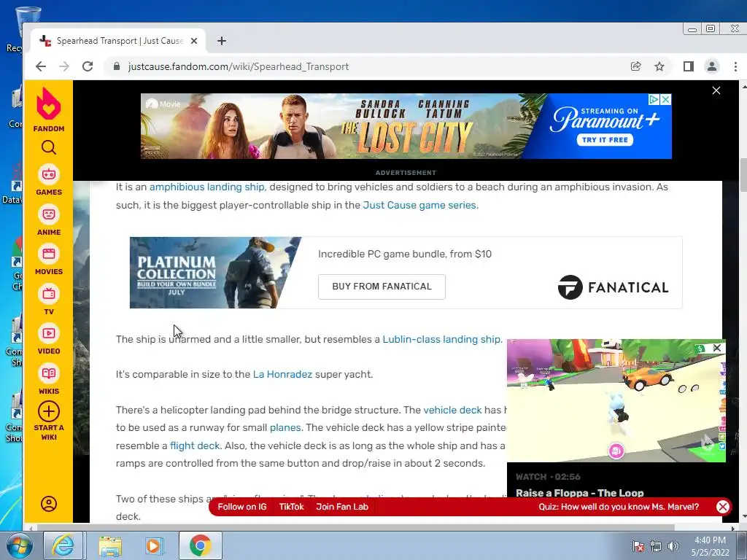Click the vertical page scrollbar thumb
Viewport: 747px width, 560px height.
point(743,175)
